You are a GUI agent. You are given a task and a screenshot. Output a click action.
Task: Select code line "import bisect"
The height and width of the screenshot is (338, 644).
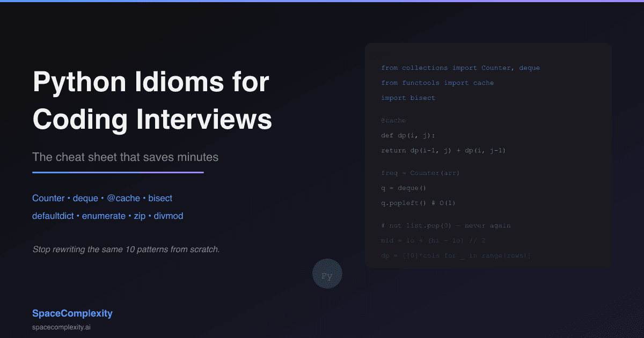408,98
